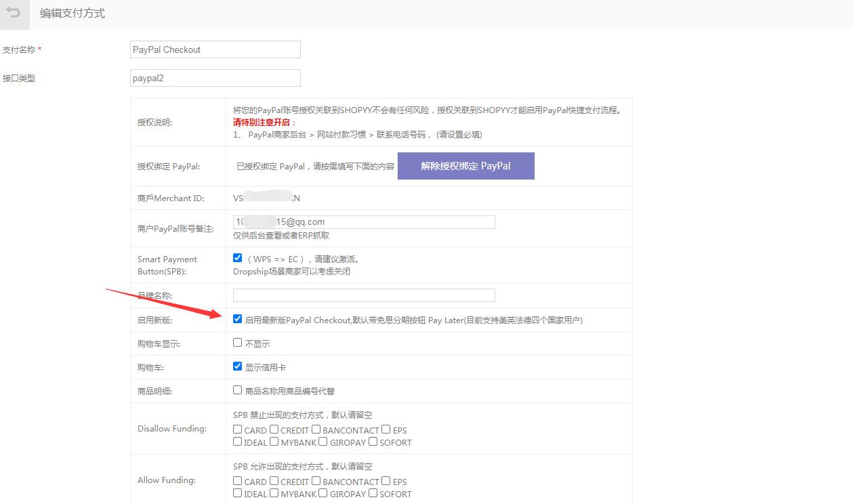Click the 支付名称 PayPal Checkout field
Image resolution: width=853 pixels, height=504 pixels.
click(215, 49)
